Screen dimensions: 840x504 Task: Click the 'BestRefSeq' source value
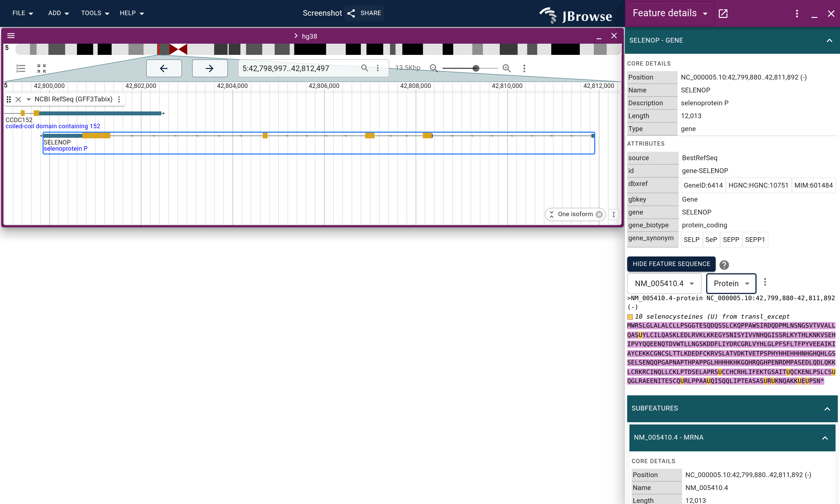699,158
